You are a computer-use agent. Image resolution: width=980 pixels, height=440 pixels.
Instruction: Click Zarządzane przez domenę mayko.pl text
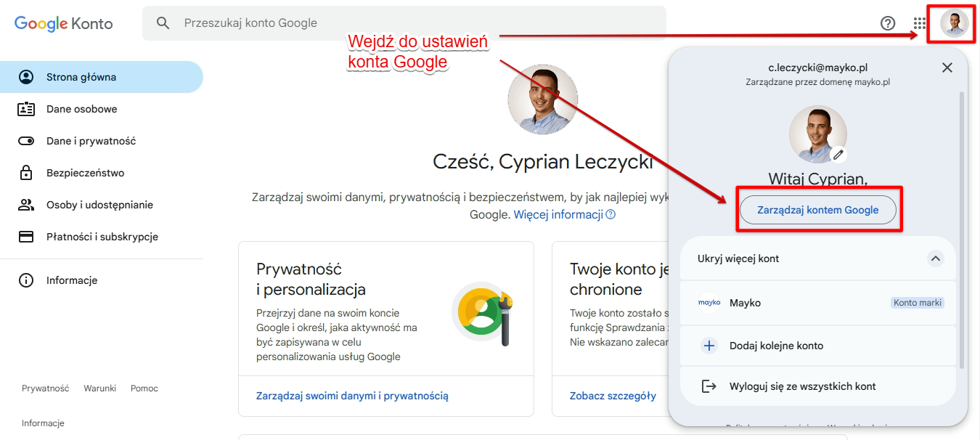pos(818,82)
